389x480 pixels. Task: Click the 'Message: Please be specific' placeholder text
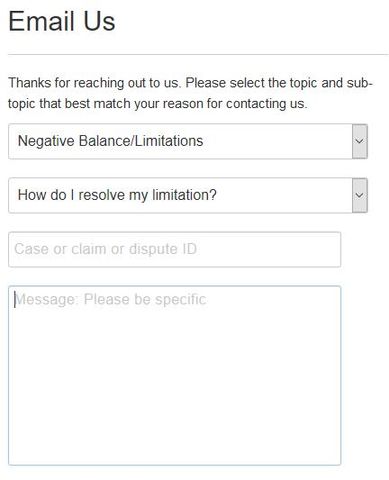tap(111, 299)
